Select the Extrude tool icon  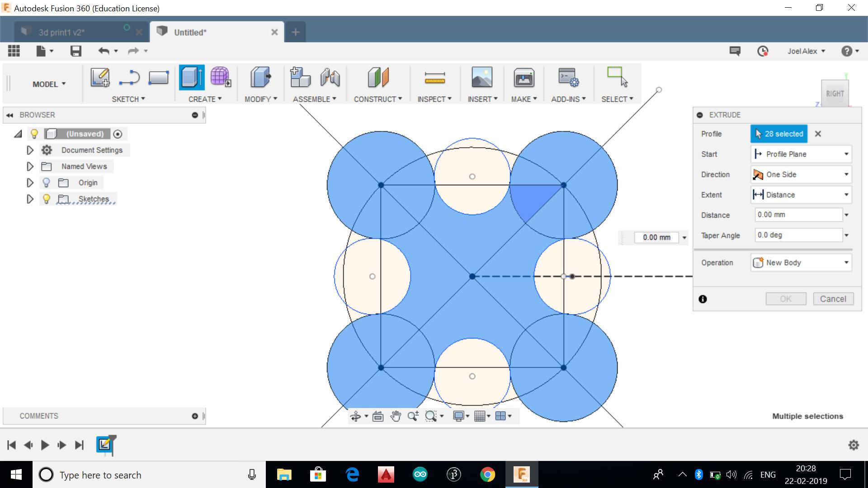pos(192,78)
